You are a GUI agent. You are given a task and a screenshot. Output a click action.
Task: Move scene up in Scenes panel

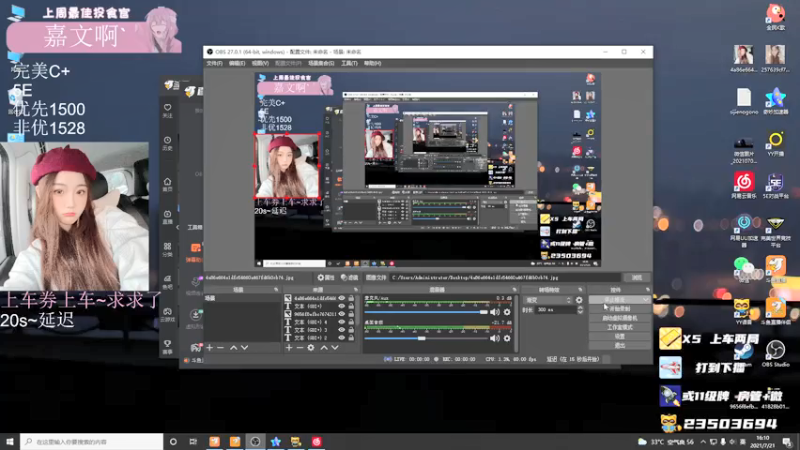(233, 347)
